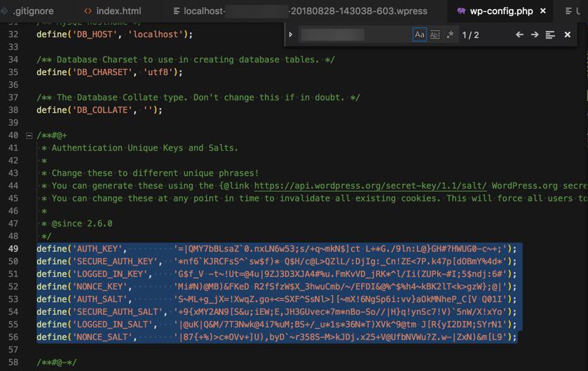
Task: Switch to the .gitignore tab
Action: click(x=33, y=11)
